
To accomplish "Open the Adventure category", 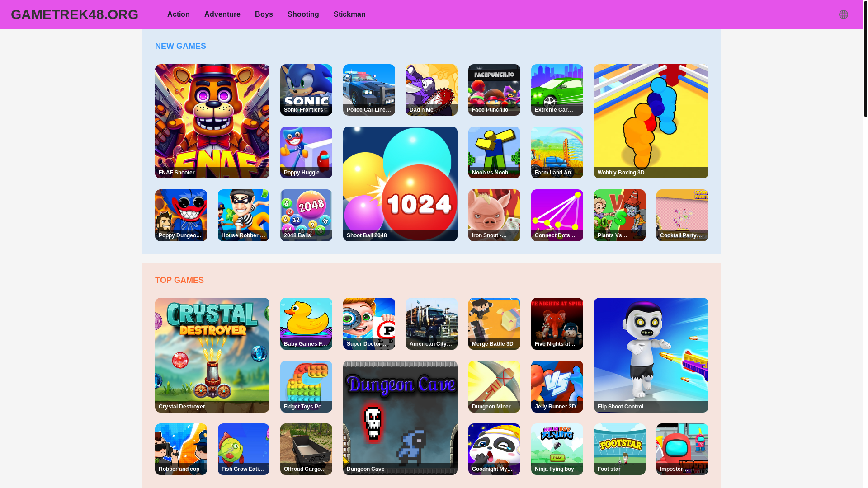I will click(222, 14).
